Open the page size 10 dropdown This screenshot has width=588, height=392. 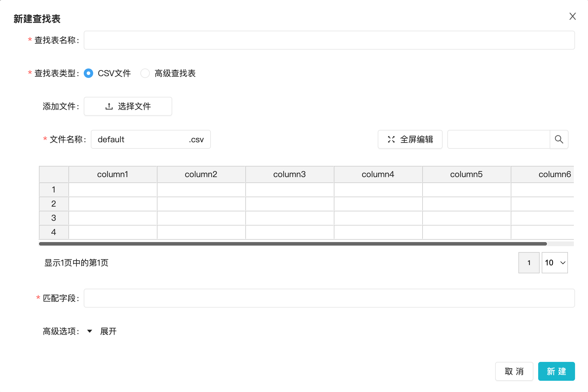click(x=555, y=263)
